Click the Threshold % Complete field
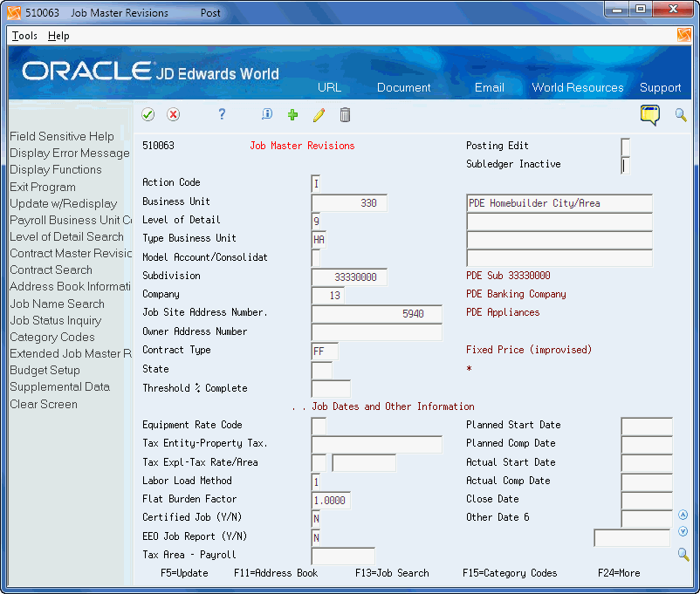 (x=331, y=389)
